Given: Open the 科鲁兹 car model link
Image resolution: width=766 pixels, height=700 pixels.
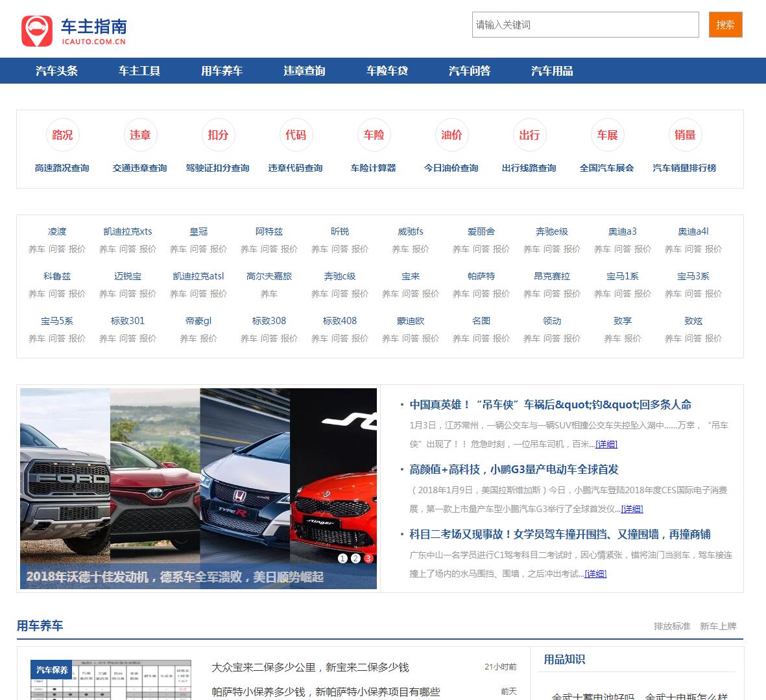Looking at the screenshot, I should [57, 276].
